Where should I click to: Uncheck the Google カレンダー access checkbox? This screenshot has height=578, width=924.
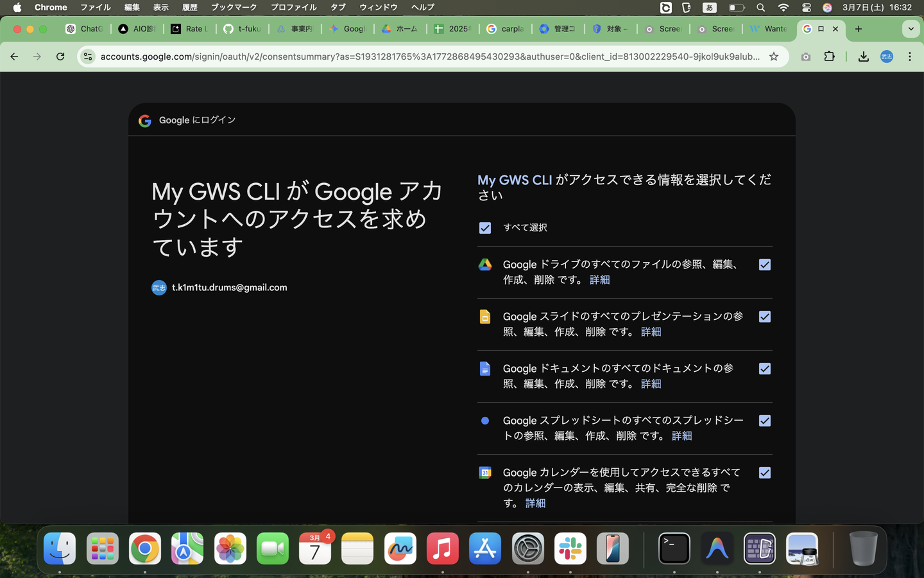coord(764,473)
